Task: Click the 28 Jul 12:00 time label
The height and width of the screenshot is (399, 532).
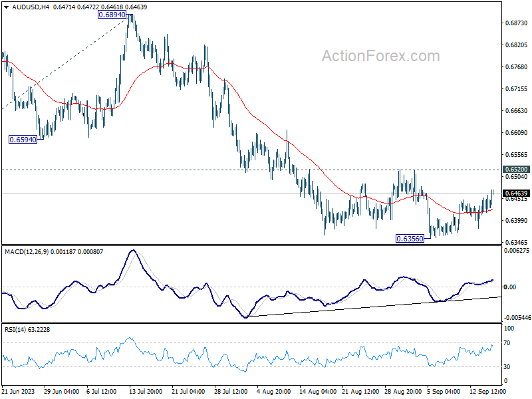Action: (x=231, y=392)
